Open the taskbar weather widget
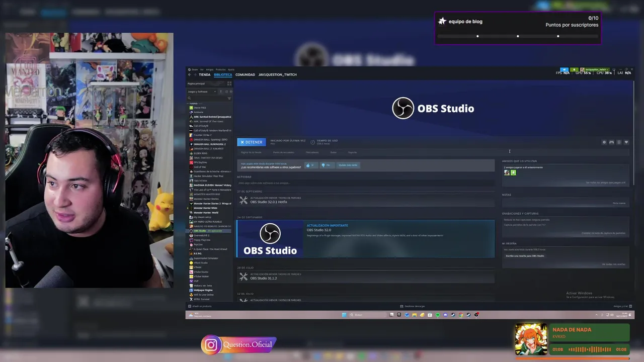The height and width of the screenshot is (362, 644). [x=200, y=315]
